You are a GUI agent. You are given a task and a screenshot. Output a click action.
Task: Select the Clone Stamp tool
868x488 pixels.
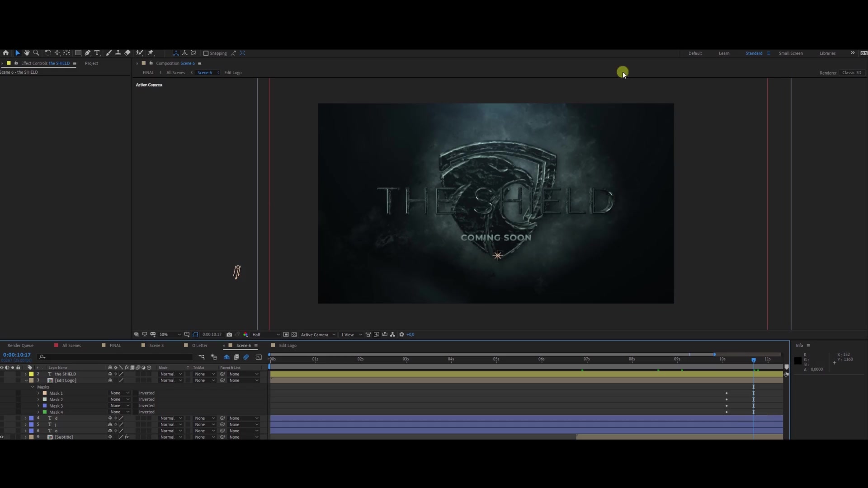(118, 53)
